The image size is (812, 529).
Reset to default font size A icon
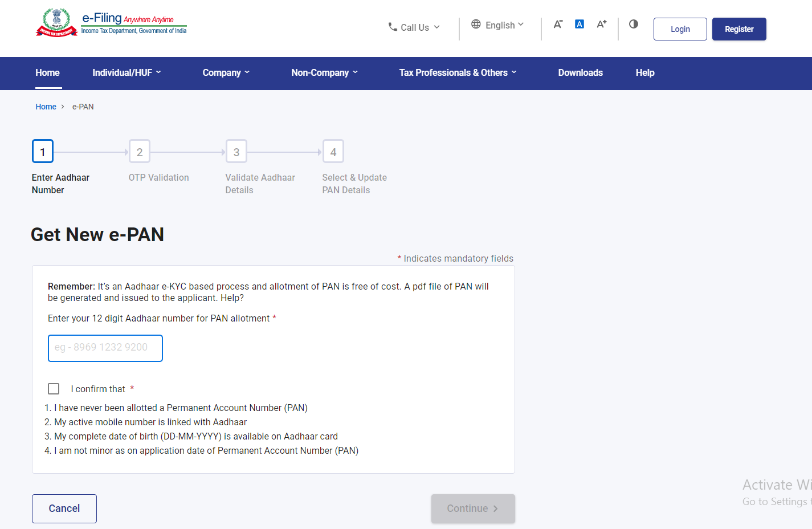click(x=580, y=24)
